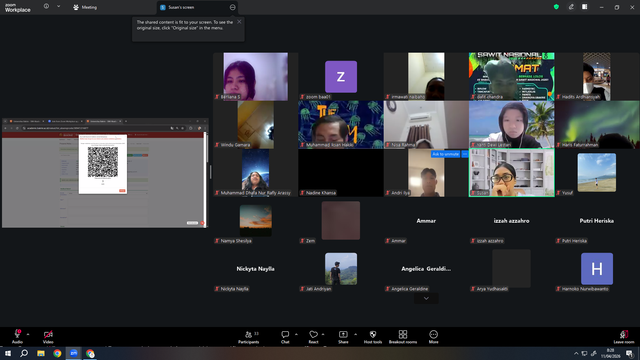Dismiss the shared content size notification
Screen dimensions: 640x360
tap(239, 22)
